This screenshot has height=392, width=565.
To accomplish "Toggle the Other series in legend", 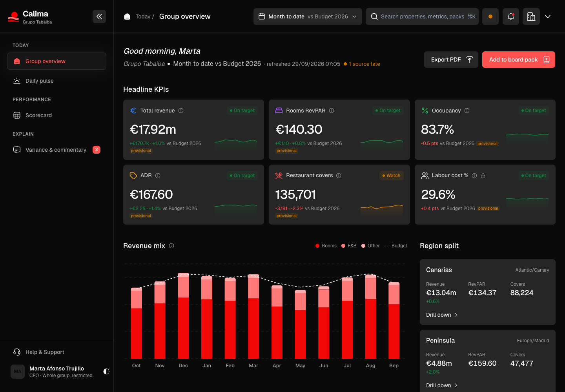I will click(x=370, y=246).
